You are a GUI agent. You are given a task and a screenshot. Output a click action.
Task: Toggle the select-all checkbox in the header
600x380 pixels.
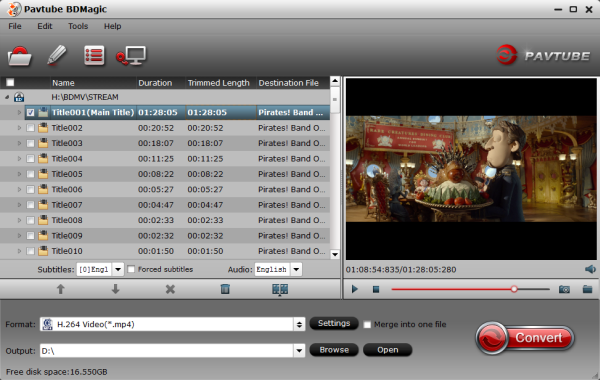tap(10, 83)
